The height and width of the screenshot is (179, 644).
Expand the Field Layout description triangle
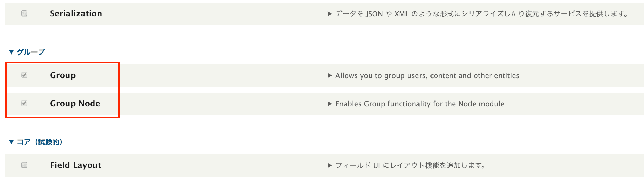[x=330, y=165]
